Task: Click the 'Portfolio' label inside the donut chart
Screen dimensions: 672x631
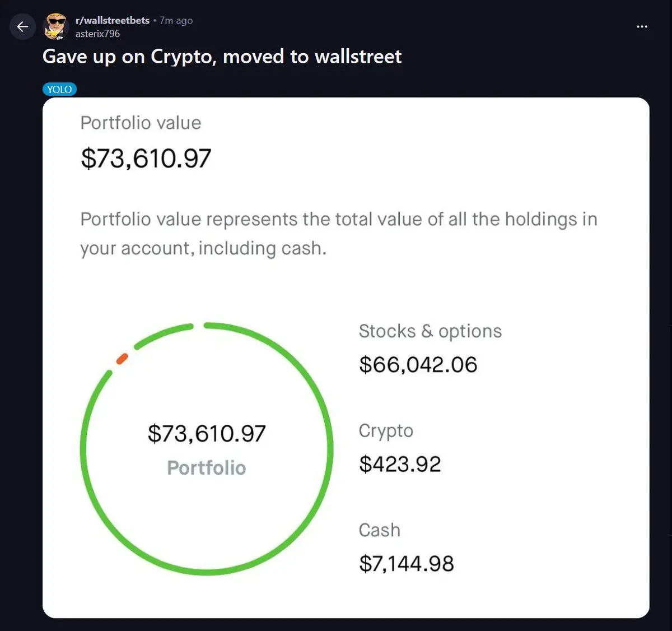Action: pos(207,468)
